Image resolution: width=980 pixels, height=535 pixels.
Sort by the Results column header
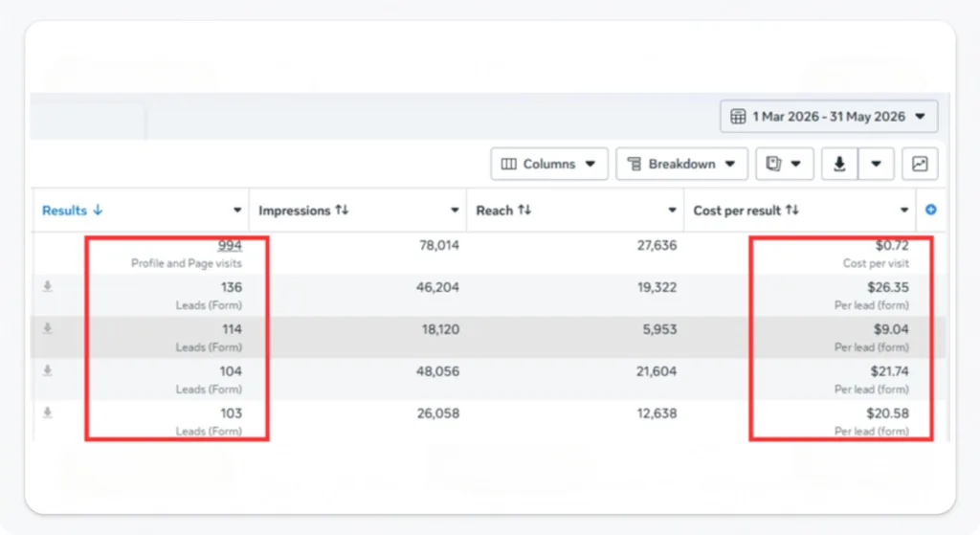(72, 211)
